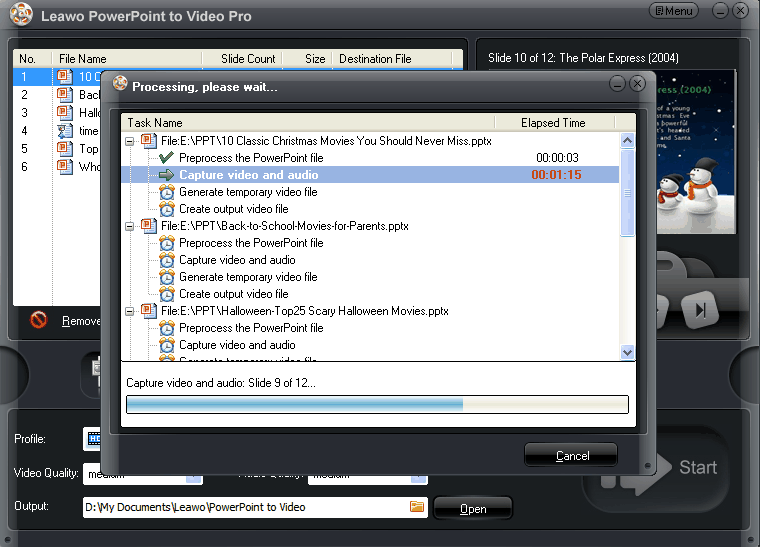This screenshot has width=760, height=547.
Task: Close the Processing dialog
Action: 637,84
